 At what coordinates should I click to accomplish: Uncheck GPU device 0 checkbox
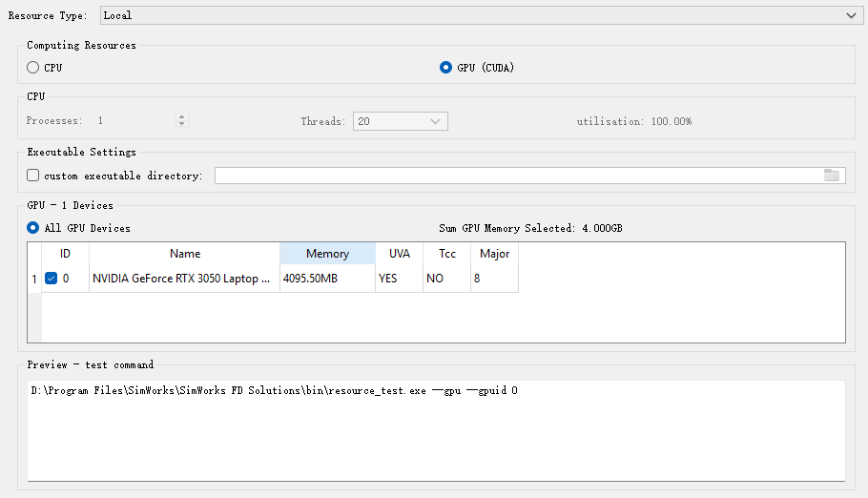click(x=51, y=278)
